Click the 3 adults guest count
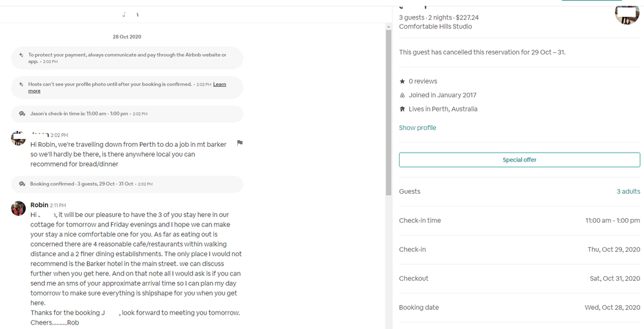This screenshot has height=329, width=644. (628, 191)
